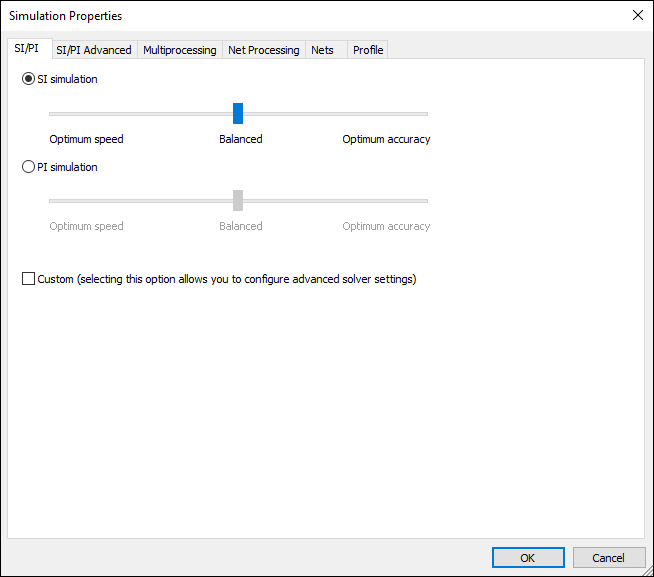This screenshot has width=654, height=577.
Task: Click the blue SI simulation slider thumb
Action: [238, 113]
